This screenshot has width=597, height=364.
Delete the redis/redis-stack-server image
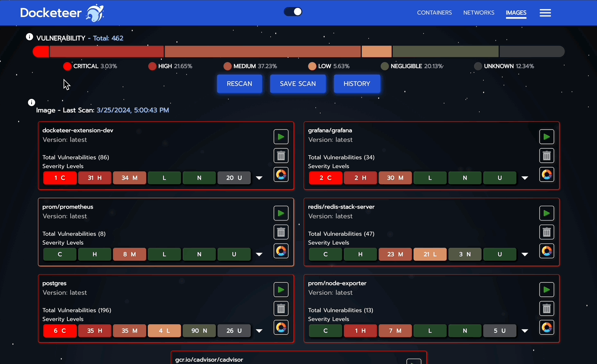pyautogui.click(x=547, y=232)
